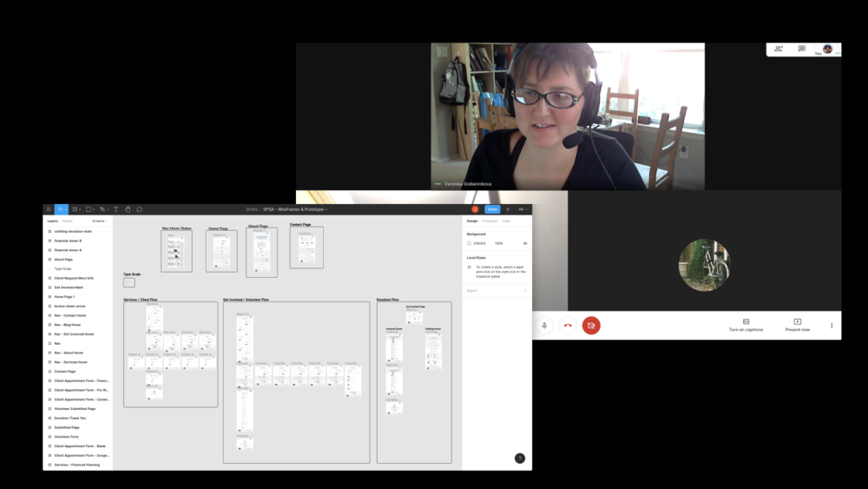Add an export setting with plus icon
Image resolution: width=868 pixels, height=489 pixels.
[525, 291]
